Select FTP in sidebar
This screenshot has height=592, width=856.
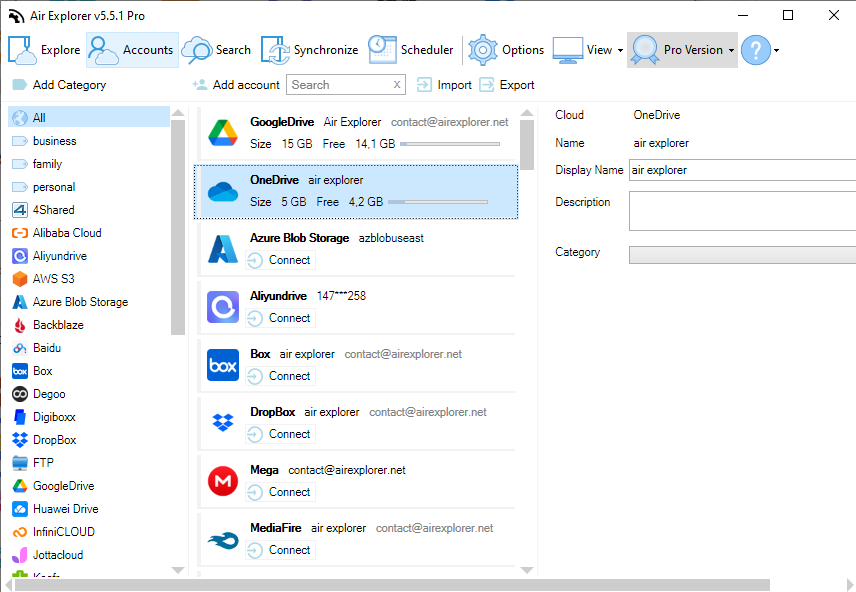pos(89,463)
